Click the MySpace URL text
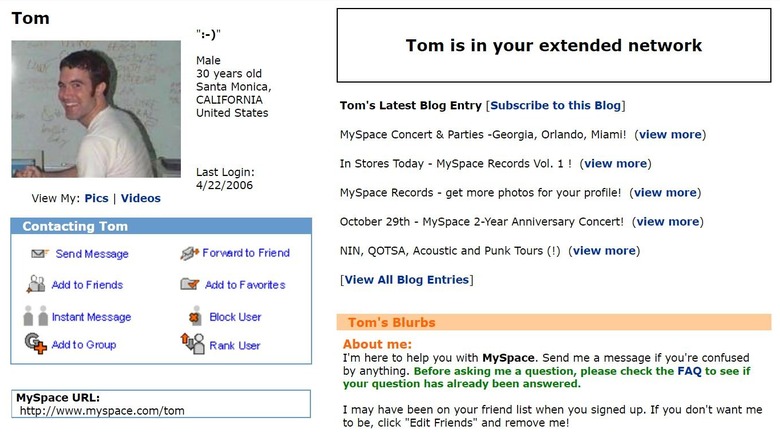 [102, 410]
